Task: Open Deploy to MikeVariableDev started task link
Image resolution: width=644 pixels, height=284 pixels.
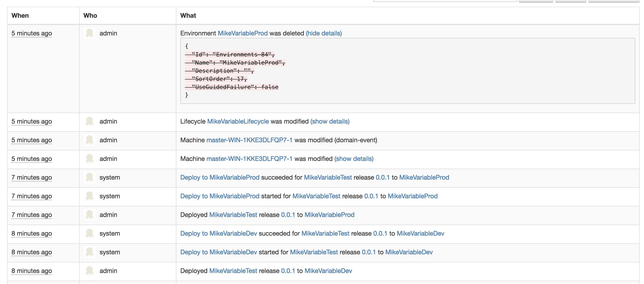Action: pyautogui.click(x=218, y=252)
